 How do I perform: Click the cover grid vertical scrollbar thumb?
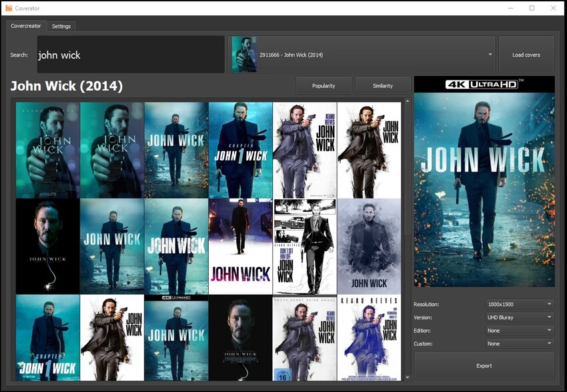click(408, 170)
